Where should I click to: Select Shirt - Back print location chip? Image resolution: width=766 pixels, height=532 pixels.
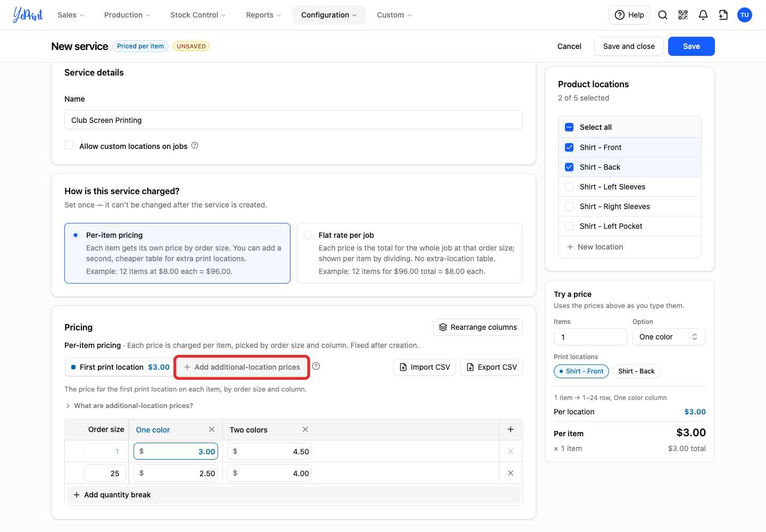(636, 371)
